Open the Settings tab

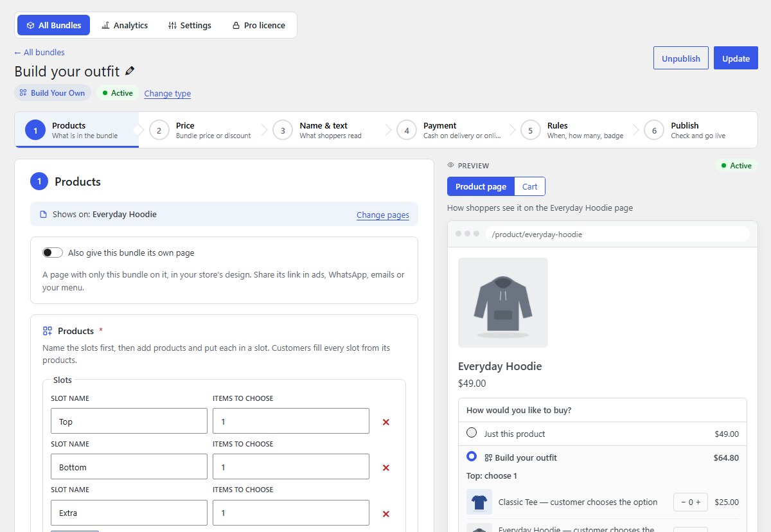point(190,26)
